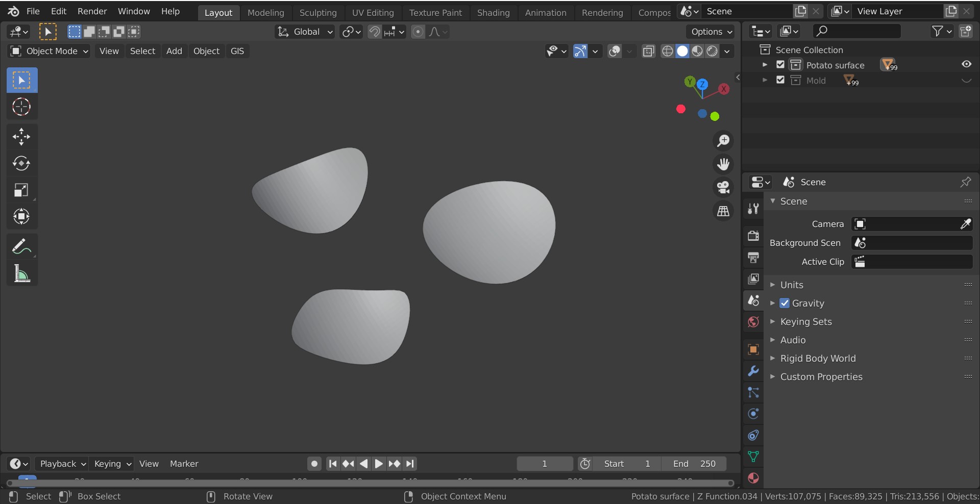Open the Global transform orientation dropdown
The width and height of the screenshot is (980, 504).
[x=304, y=32]
